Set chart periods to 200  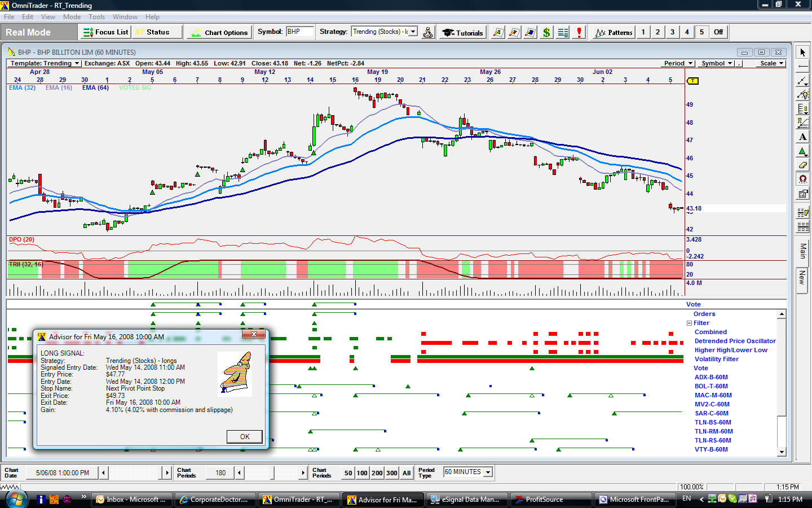377,473
